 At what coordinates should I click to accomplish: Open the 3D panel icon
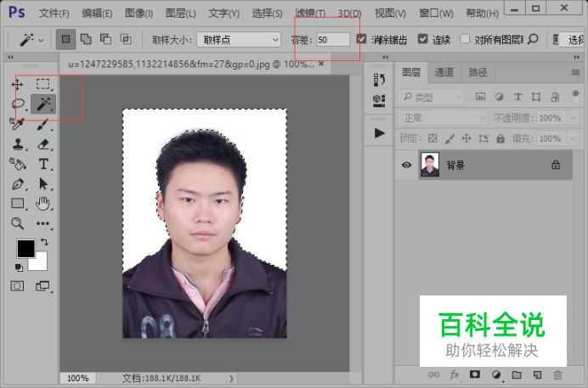pyautogui.click(x=379, y=100)
